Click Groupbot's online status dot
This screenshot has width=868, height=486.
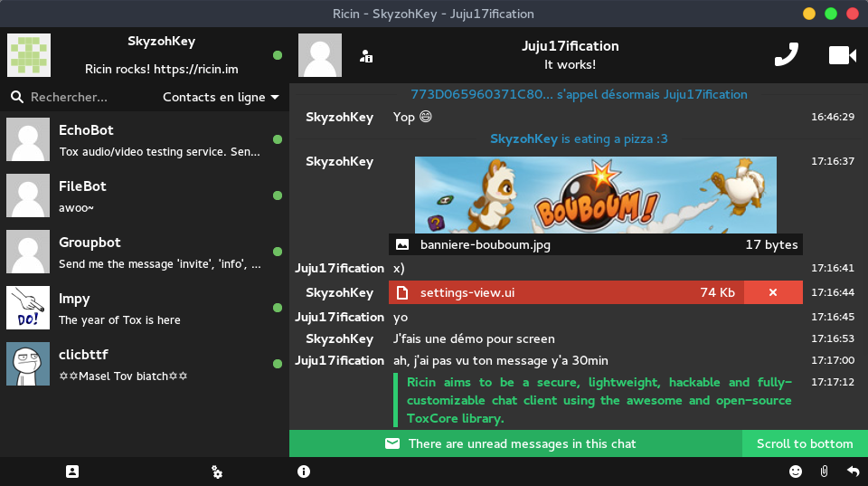(x=278, y=252)
